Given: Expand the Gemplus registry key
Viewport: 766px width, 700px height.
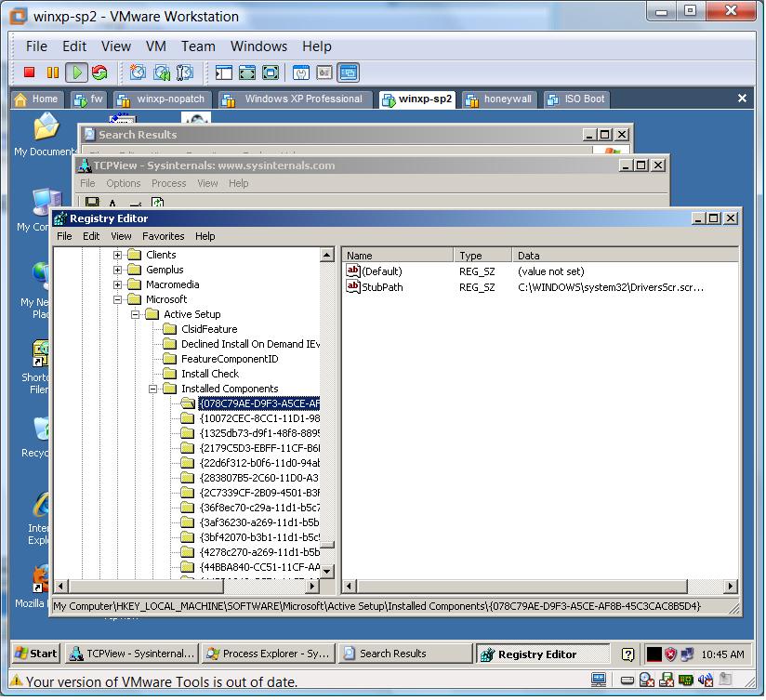Looking at the screenshot, I should (x=117, y=270).
